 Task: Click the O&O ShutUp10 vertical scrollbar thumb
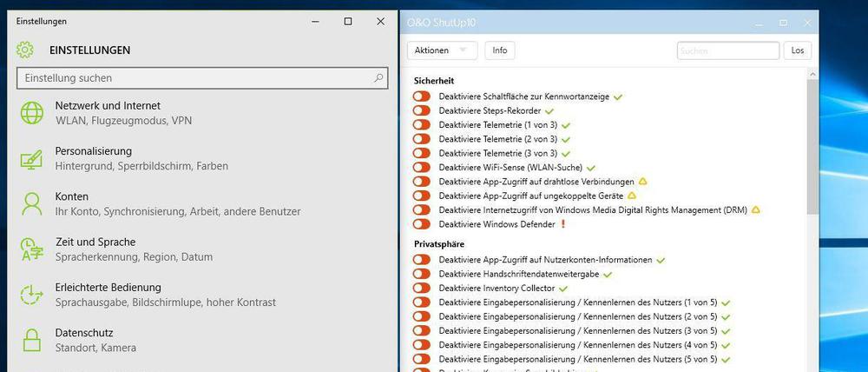click(x=812, y=147)
